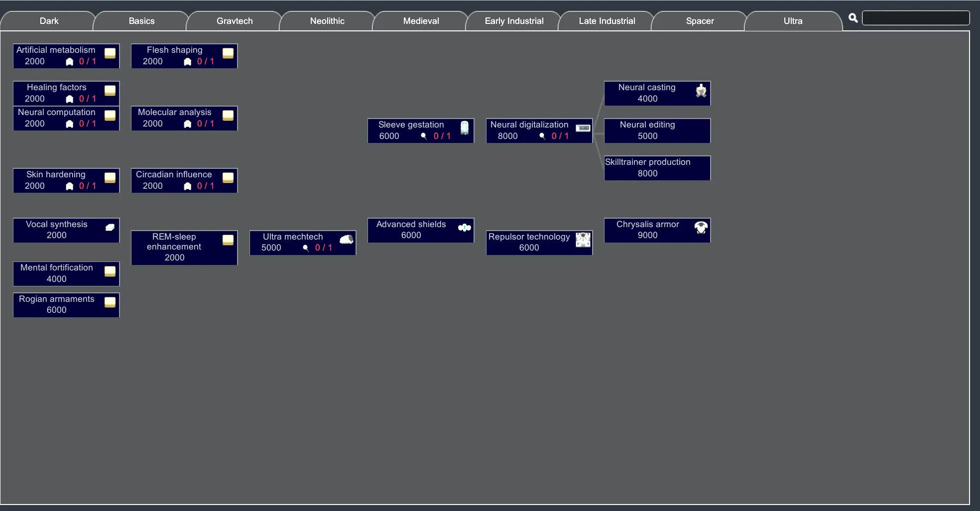The width and height of the screenshot is (980, 511).
Task: Select the Neural editing research node
Action: pos(657,130)
